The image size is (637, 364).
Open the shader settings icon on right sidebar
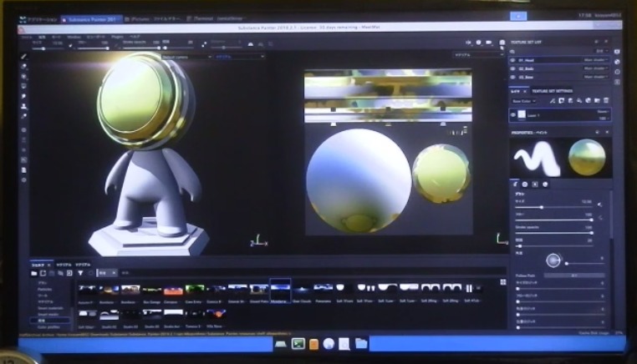coord(618,62)
